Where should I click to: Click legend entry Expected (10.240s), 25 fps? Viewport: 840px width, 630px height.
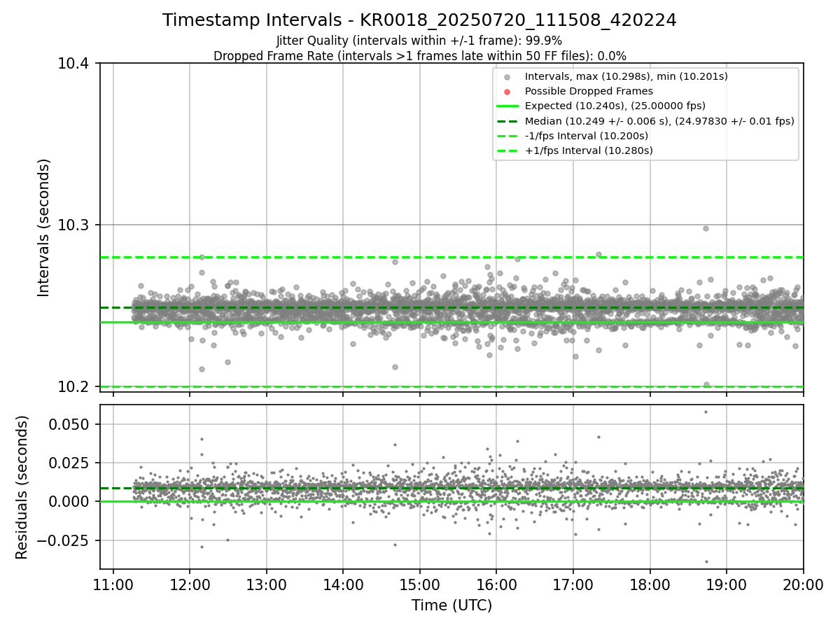[x=615, y=106]
